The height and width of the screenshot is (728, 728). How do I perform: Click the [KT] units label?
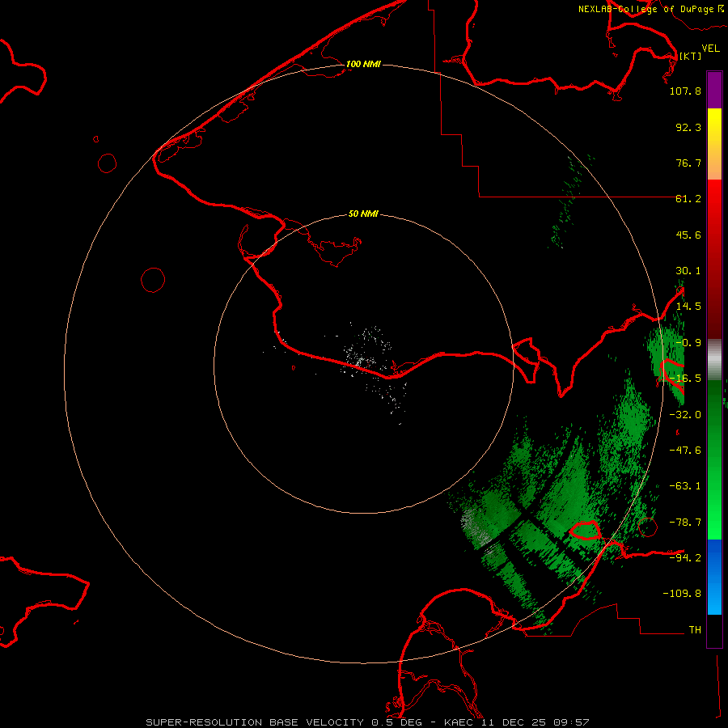coord(690,56)
